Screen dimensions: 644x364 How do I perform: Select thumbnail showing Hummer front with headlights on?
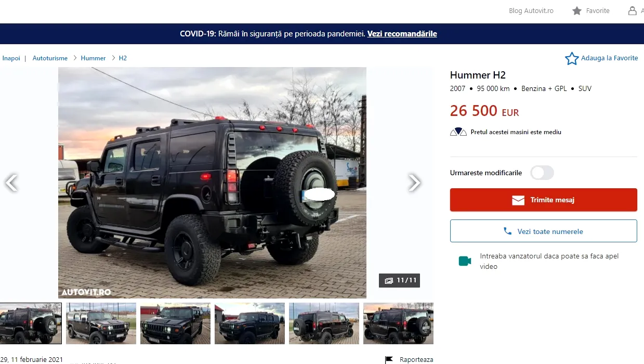click(x=175, y=323)
